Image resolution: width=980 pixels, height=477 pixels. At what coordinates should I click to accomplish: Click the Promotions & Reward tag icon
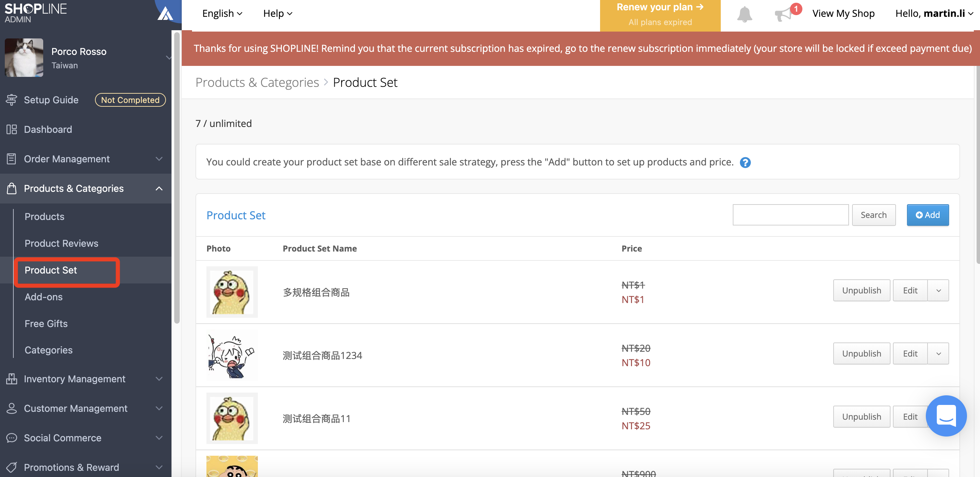11,467
